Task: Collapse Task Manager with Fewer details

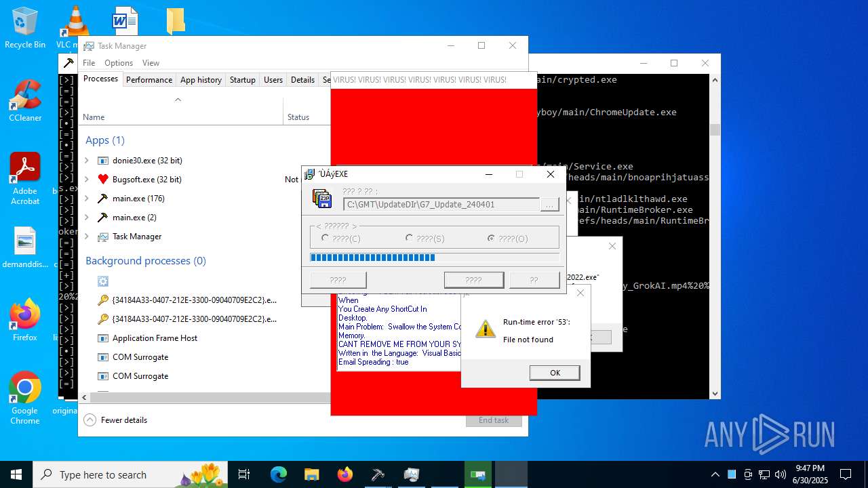Action: tap(115, 420)
